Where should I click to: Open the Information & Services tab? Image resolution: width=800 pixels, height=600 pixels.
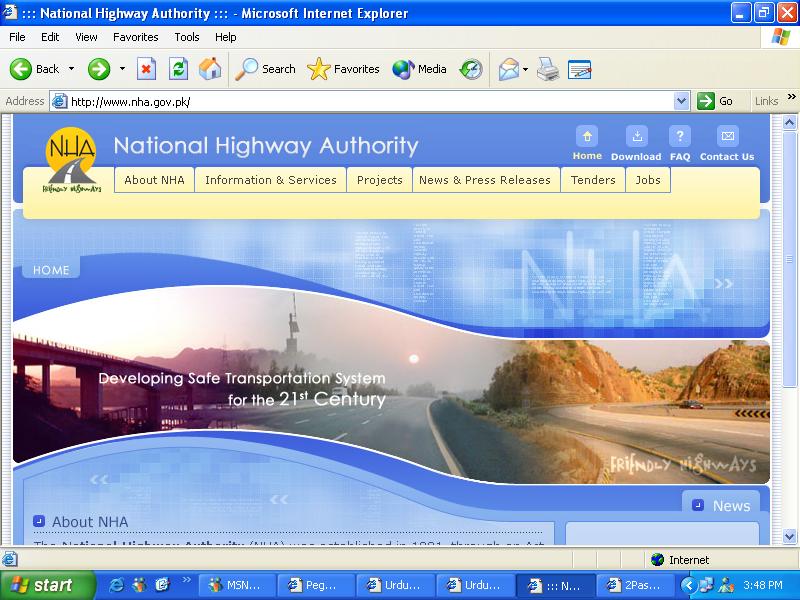tap(271, 180)
